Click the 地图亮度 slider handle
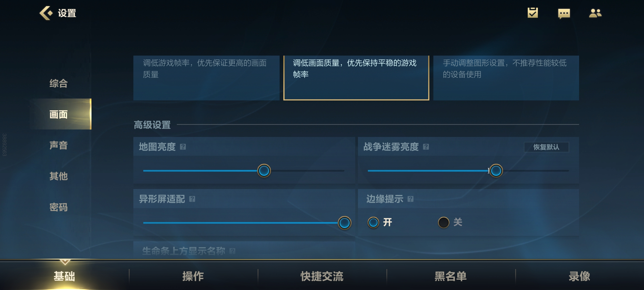Screen dimensions: 644x290 pos(264,171)
